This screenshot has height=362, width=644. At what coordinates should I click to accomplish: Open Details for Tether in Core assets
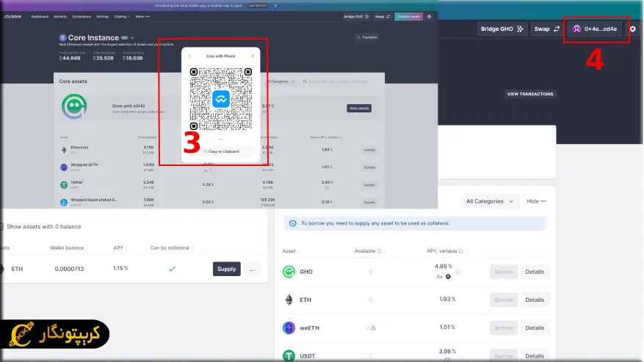369,185
